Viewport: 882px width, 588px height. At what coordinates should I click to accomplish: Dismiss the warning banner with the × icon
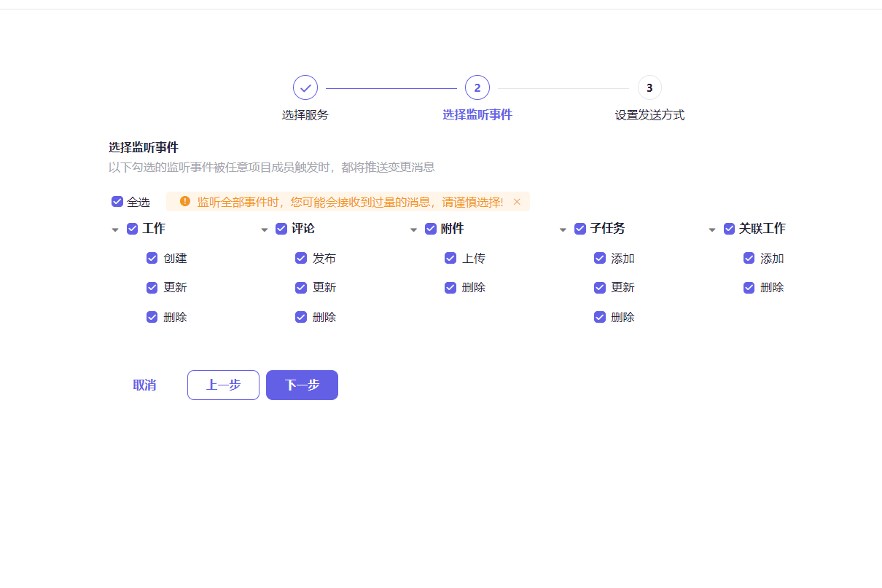tap(517, 202)
